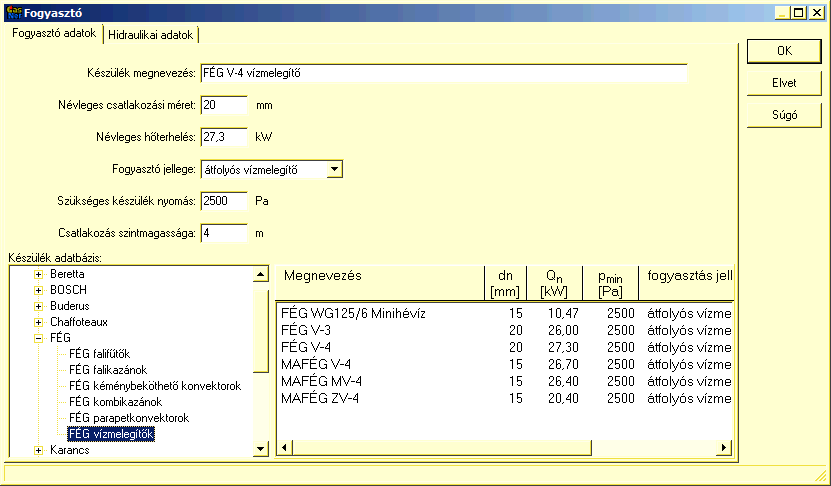Expand the Karancs tree node
831x486 pixels.
[38, 450]
